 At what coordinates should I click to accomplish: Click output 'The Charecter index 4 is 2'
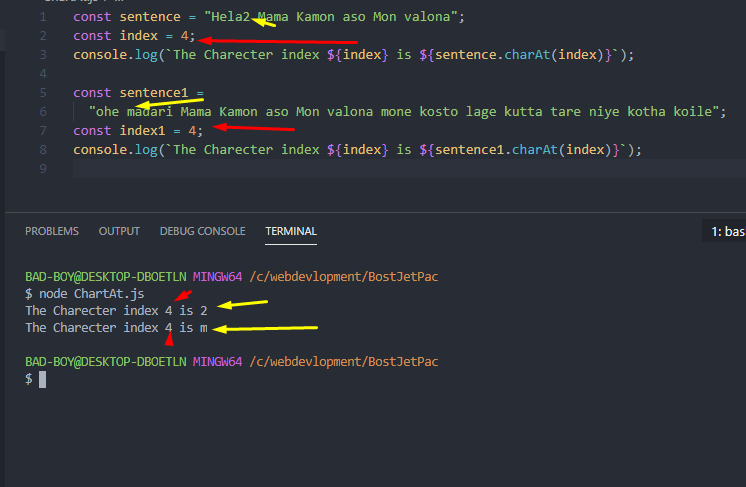coord(117,311)
